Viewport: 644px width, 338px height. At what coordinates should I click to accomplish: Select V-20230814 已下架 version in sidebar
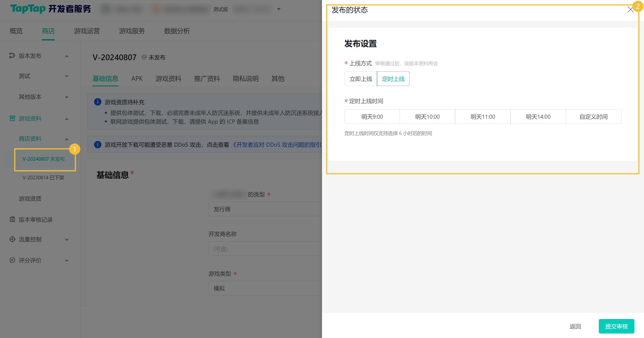point(43,177)
